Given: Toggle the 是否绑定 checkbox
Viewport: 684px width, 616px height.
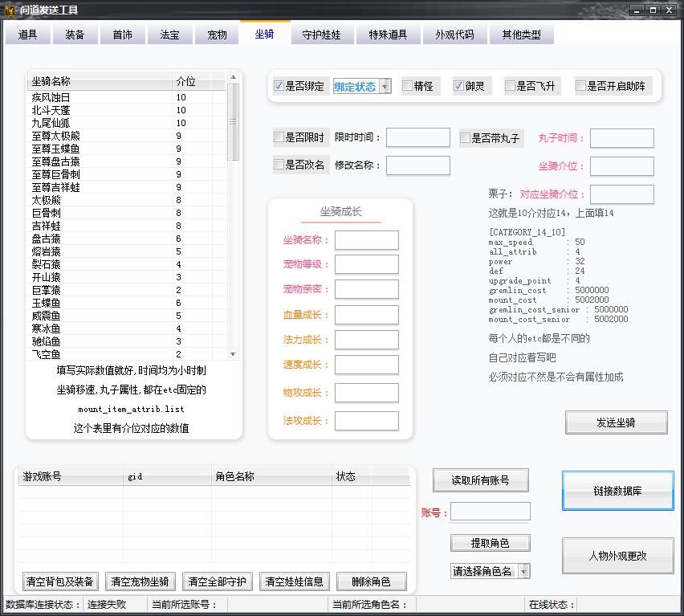Looking at the screenshot, I should point(279,86).
